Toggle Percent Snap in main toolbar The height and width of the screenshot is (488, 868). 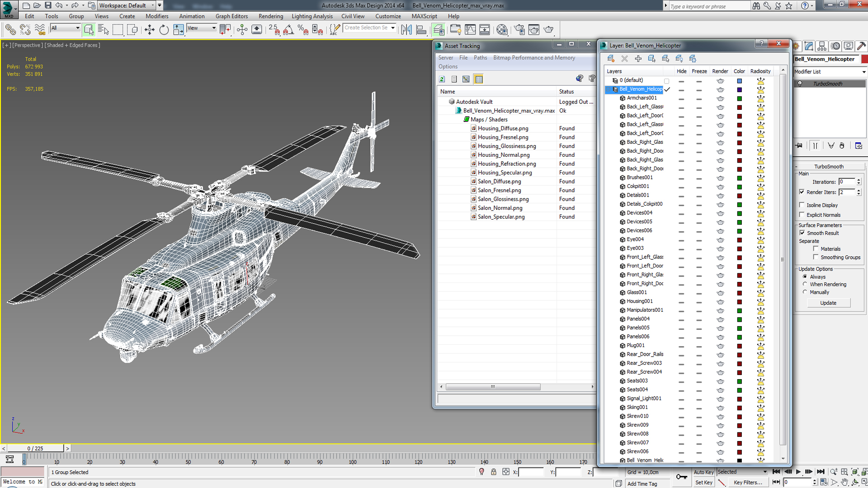click(x=303, y=30)
